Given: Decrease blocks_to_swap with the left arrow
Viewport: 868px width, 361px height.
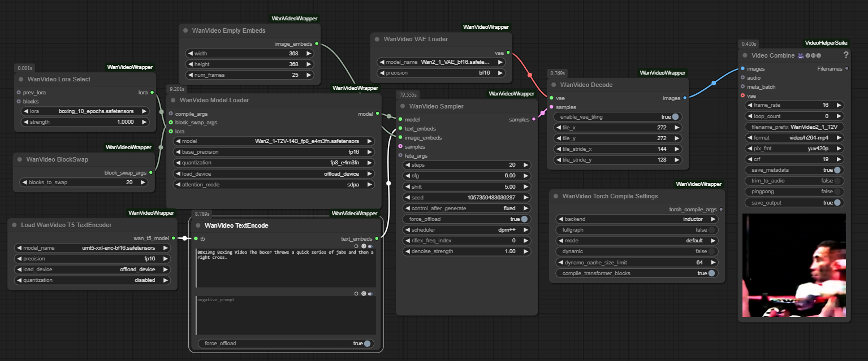Looking at the screenshot, I should click(24, 182).
